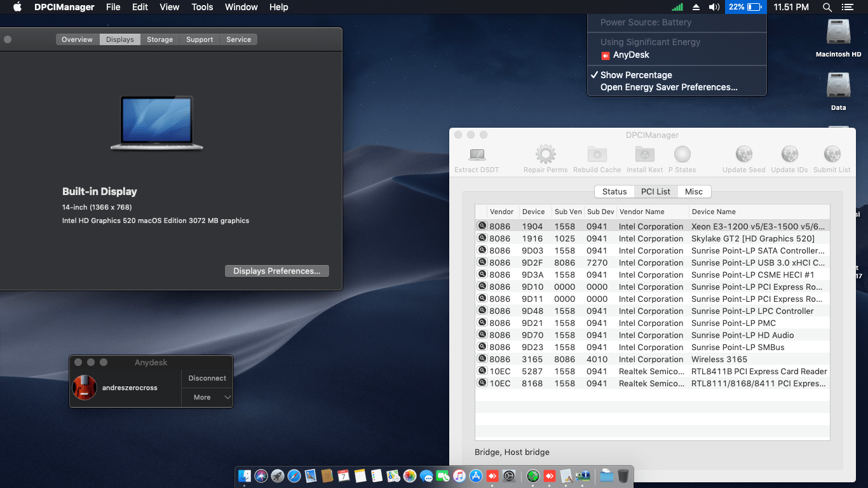
Task: Switch to Status tab in DPCIManager
Action: (614, 191)
